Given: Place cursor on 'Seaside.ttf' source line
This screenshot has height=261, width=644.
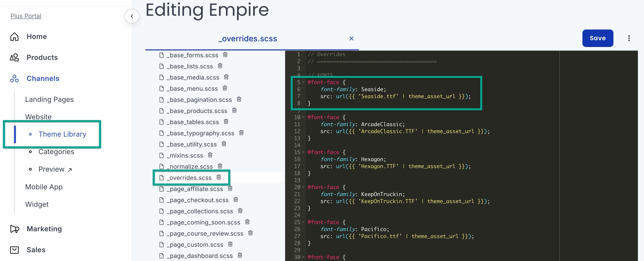Looking at the screenshot, I should point(396,96).
